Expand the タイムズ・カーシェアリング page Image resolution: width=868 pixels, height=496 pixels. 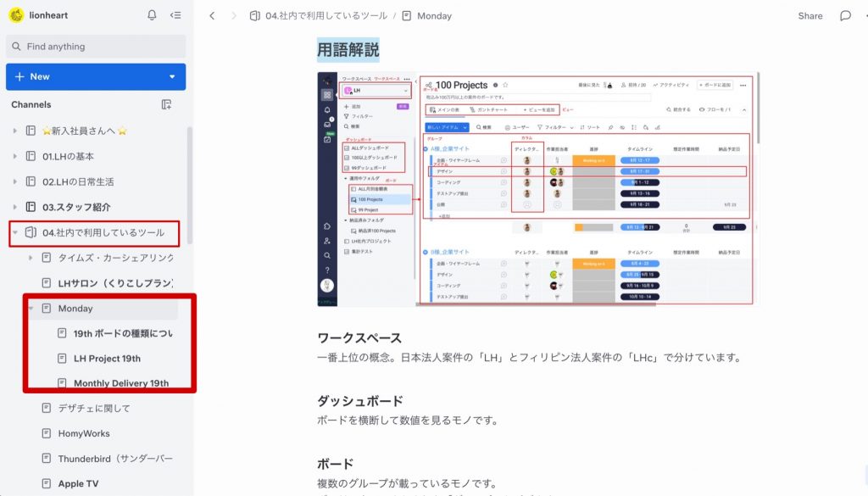point(31,258)
